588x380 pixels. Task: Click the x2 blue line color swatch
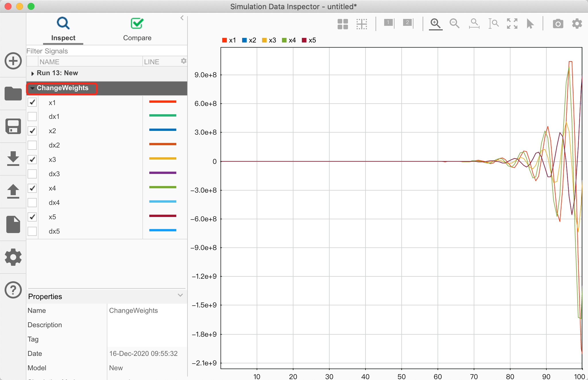point(163,130)
